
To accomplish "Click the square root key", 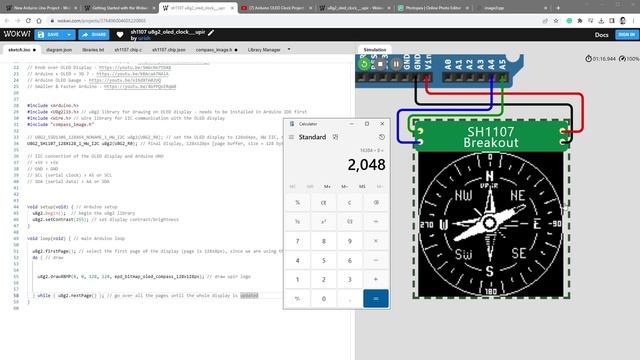I will tap(349, 222).
